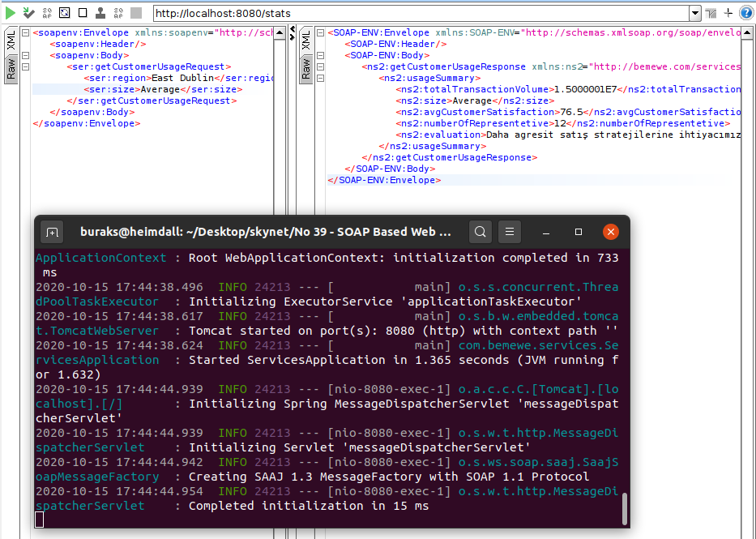Click inside the localhost:8080/stats endpoint field
The width and height of the screenshot is (756, 539).
point(405,13)
